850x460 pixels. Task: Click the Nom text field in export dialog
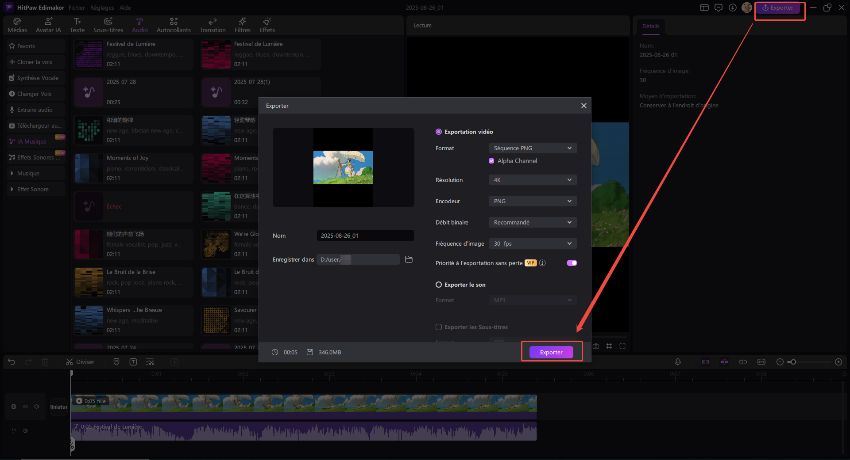tap(364, 236)
